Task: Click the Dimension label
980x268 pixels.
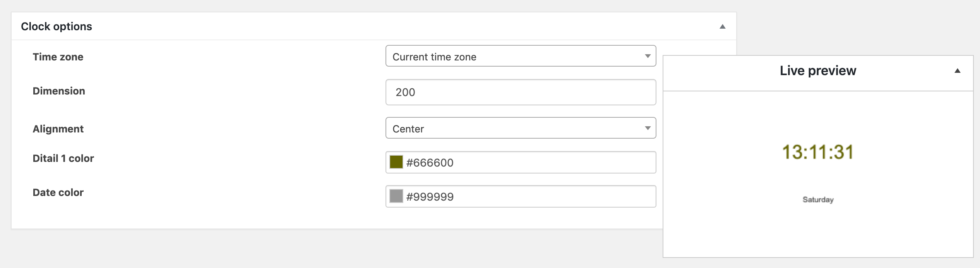Action: (x=59, y=91)
